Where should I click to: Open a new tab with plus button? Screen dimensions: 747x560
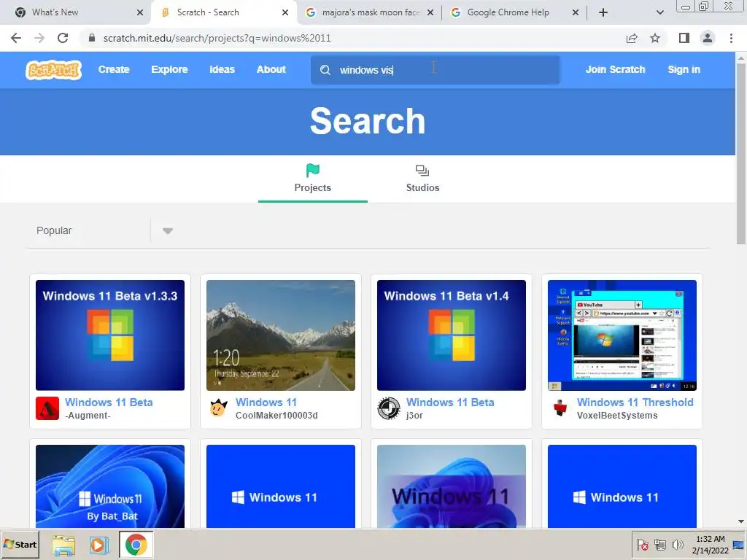603,12
